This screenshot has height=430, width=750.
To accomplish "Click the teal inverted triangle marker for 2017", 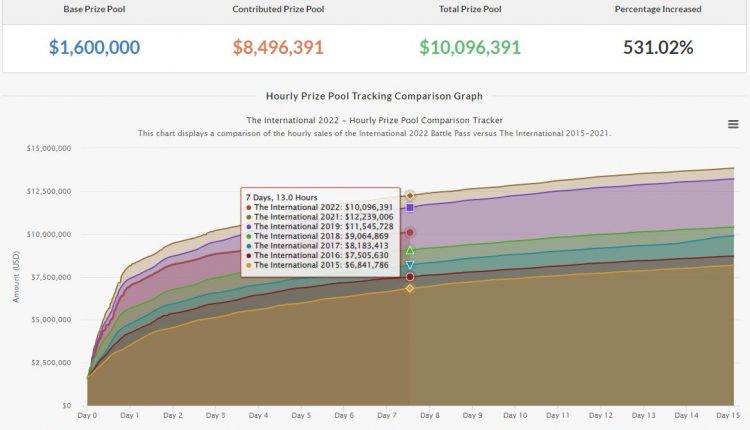I will (410, 265).
